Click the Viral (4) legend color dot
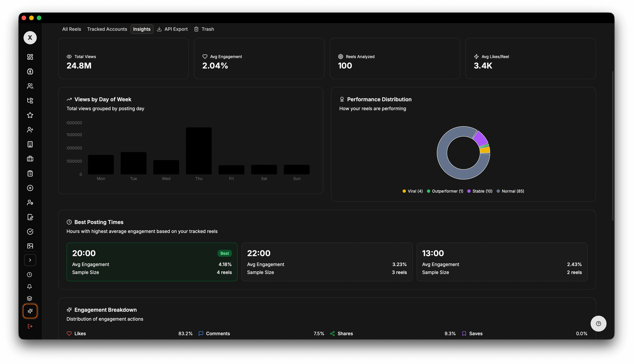This screenshot has height=364, width=633. (404, 191)
